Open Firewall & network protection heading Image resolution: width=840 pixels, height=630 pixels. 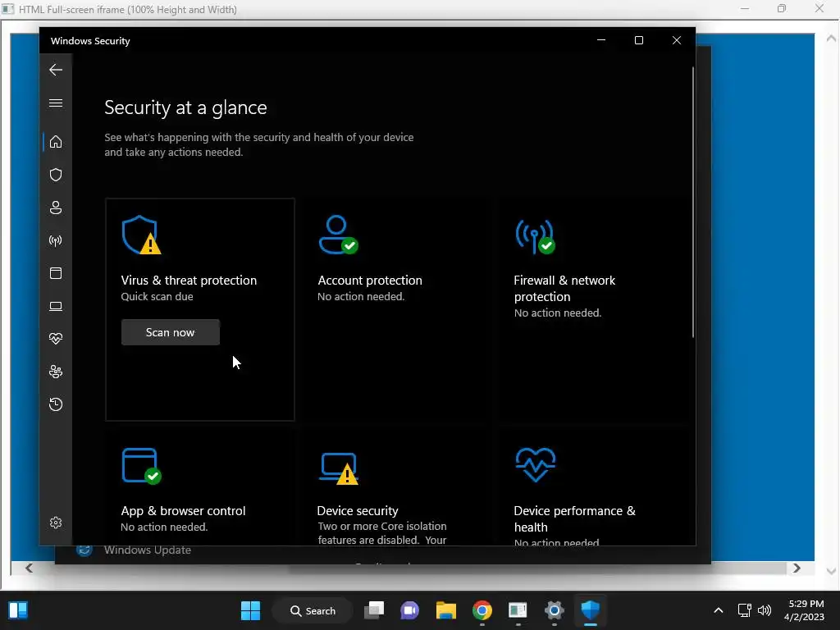[x=564, y=288]
